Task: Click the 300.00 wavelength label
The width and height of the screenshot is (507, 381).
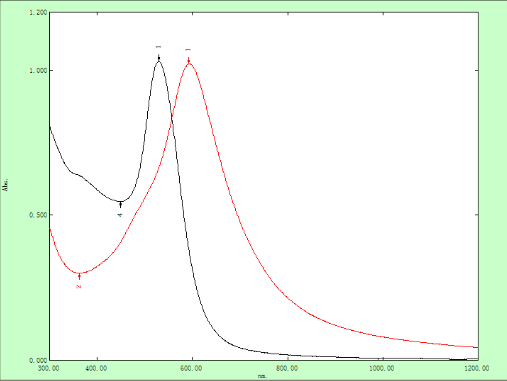Action: point(50,369)
